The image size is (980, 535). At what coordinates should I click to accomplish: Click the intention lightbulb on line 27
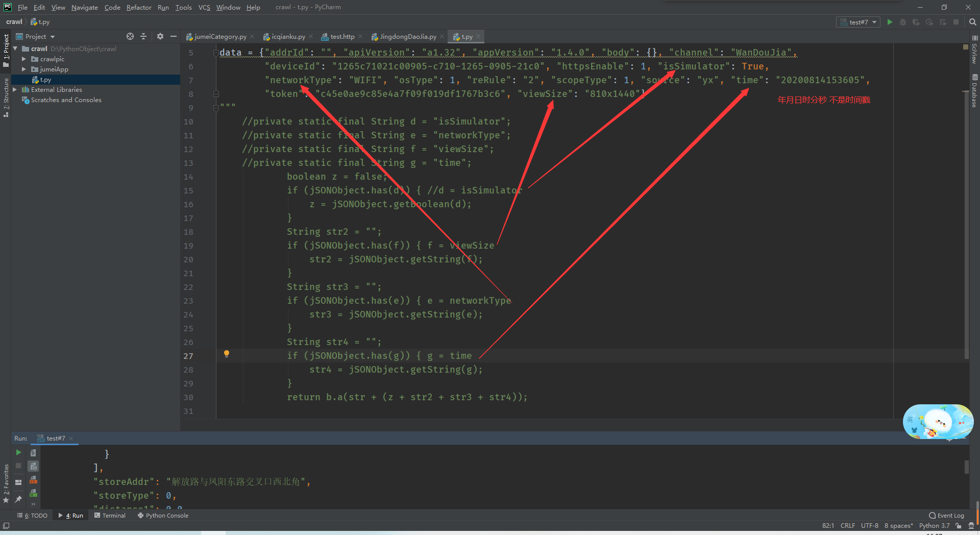tap(227, 354)
